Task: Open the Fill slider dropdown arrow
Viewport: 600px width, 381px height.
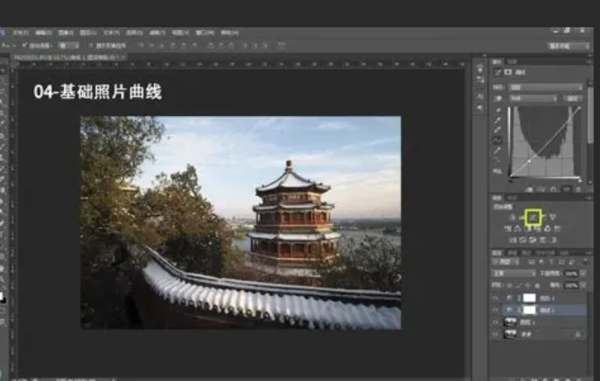Action: [x=583, y=285]
